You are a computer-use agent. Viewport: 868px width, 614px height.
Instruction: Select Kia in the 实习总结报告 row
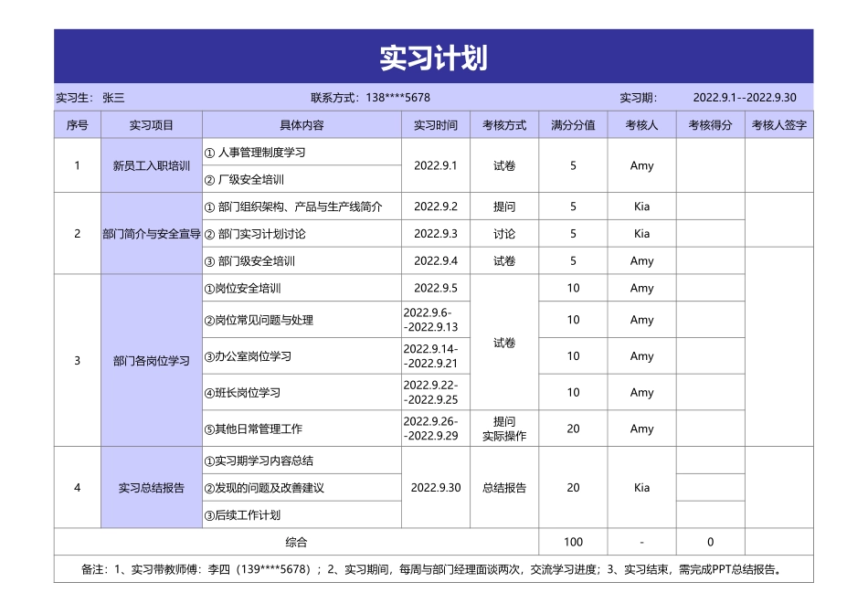coord(641,487)
